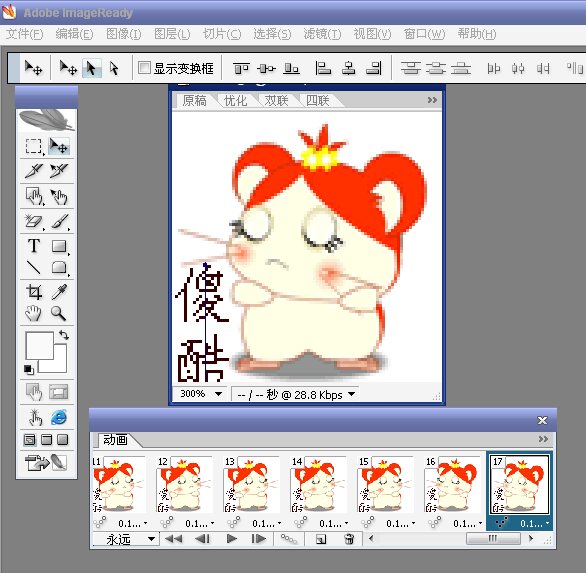Expand animation palette menu arrow

coord(543,439)
